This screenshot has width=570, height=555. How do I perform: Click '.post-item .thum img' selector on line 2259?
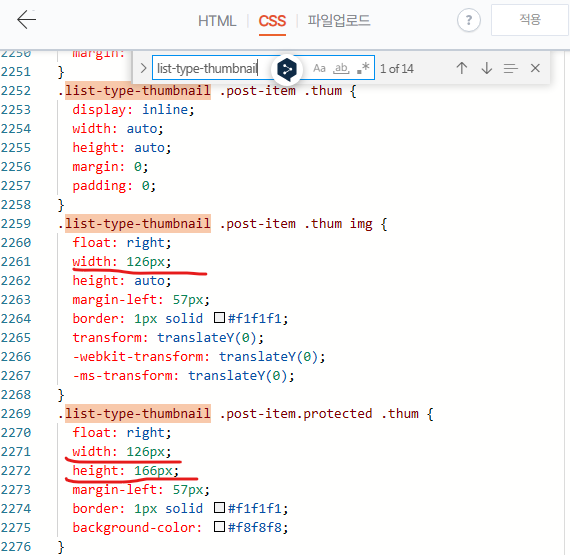(296, 224)
